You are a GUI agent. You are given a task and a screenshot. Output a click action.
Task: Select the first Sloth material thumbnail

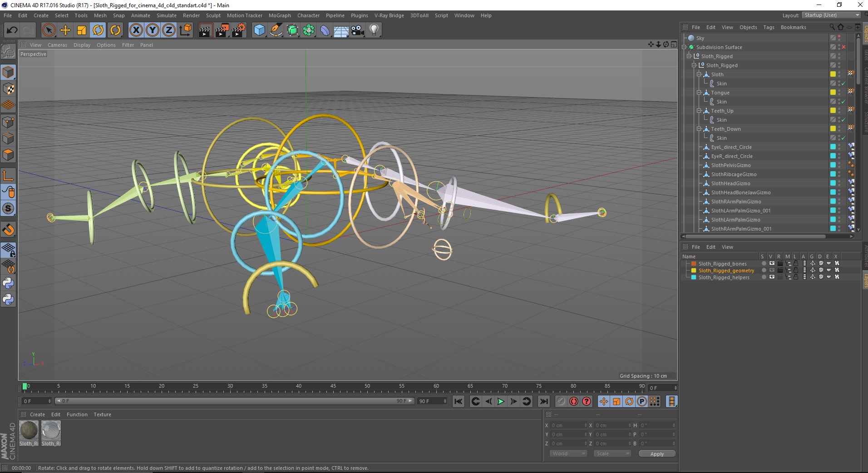[29, 430]
